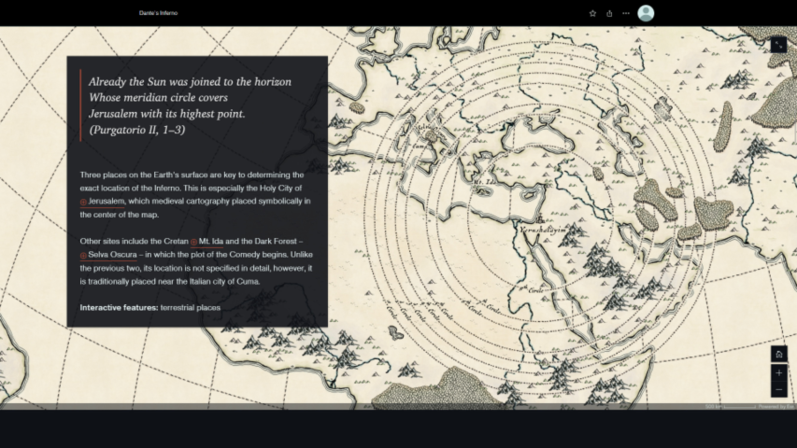Reset map with the home button

[x=779, y=354]
